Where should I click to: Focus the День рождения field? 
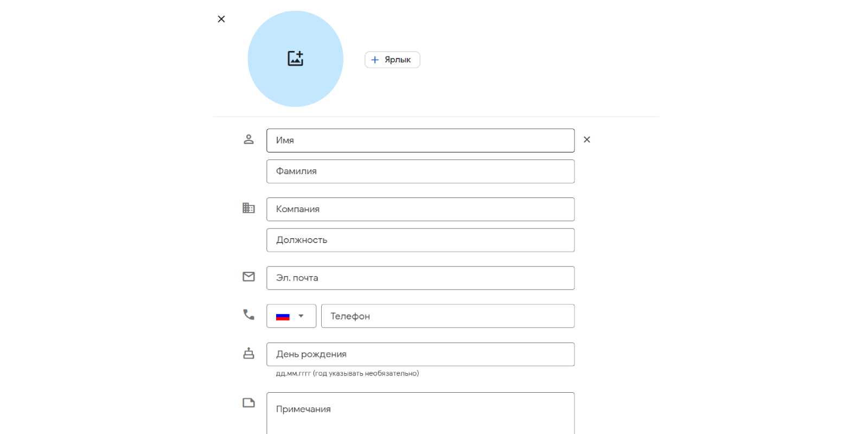(x=420, y=354)
